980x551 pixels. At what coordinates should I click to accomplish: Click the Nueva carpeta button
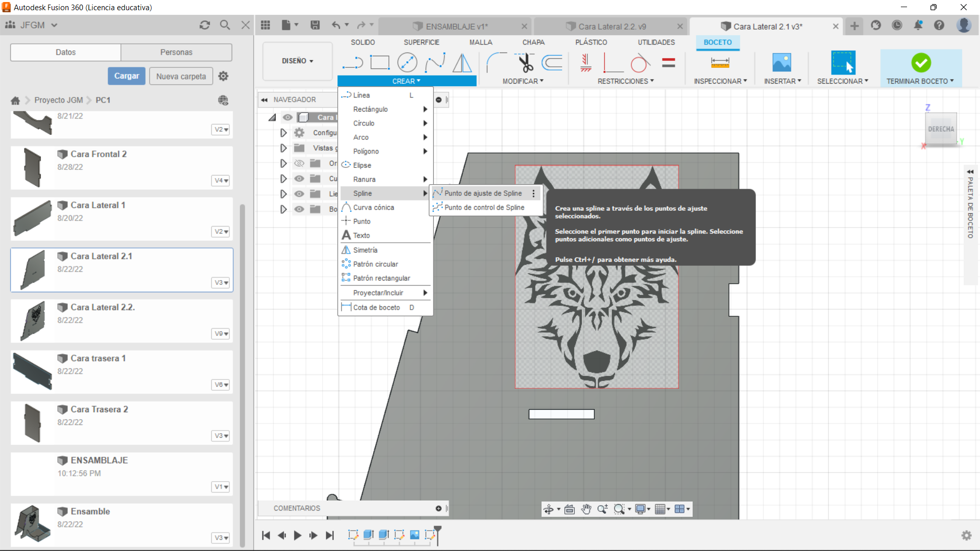(181, 76)
